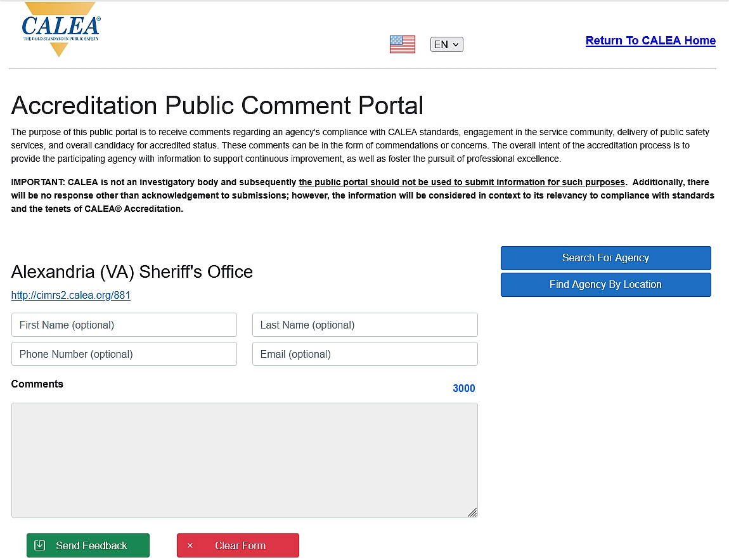Focus the Last Name field
Viewport: 729px width, 560px height.
pyautogui.click(x=365, y=325)
